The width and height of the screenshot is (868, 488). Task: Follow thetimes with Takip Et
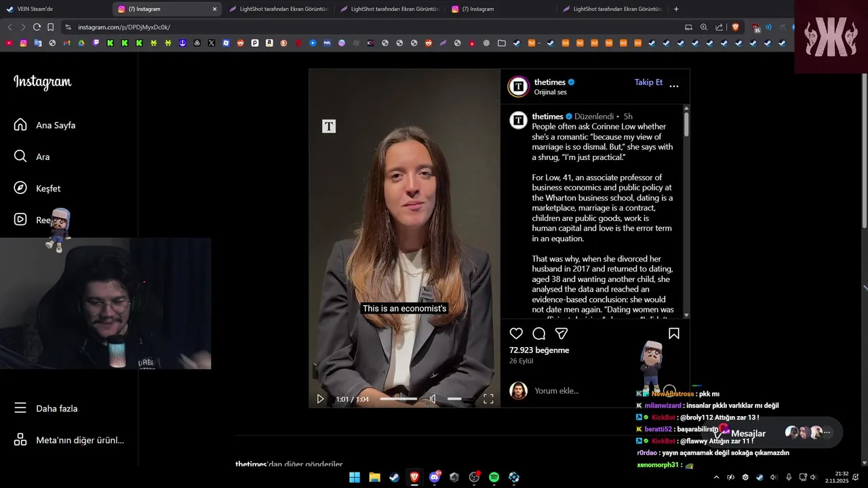click(x=648, y=82)
